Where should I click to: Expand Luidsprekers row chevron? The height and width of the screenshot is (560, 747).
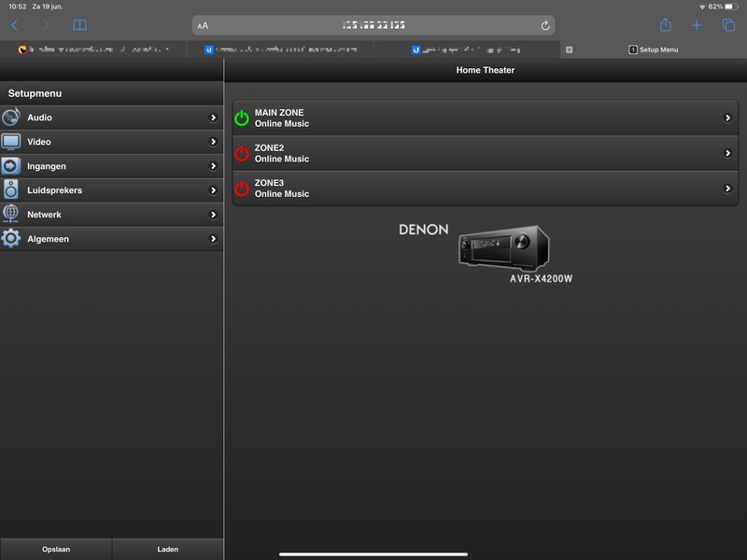click(x=213, y=190)
